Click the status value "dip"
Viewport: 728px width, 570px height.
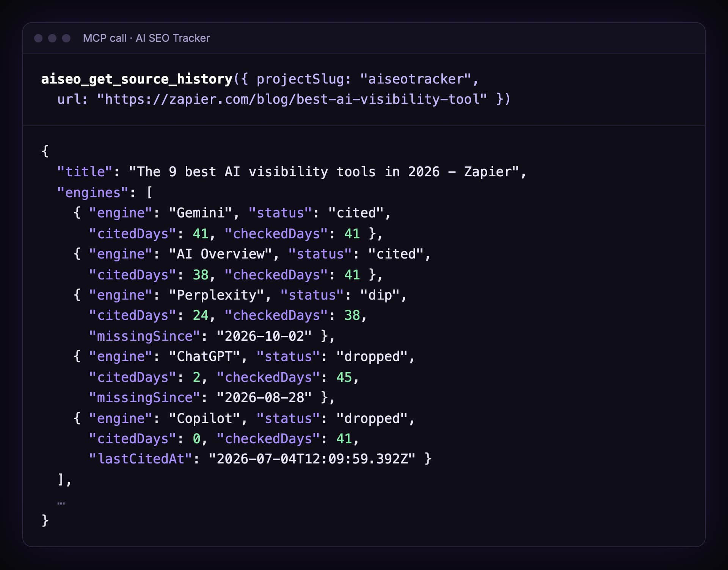380,295
